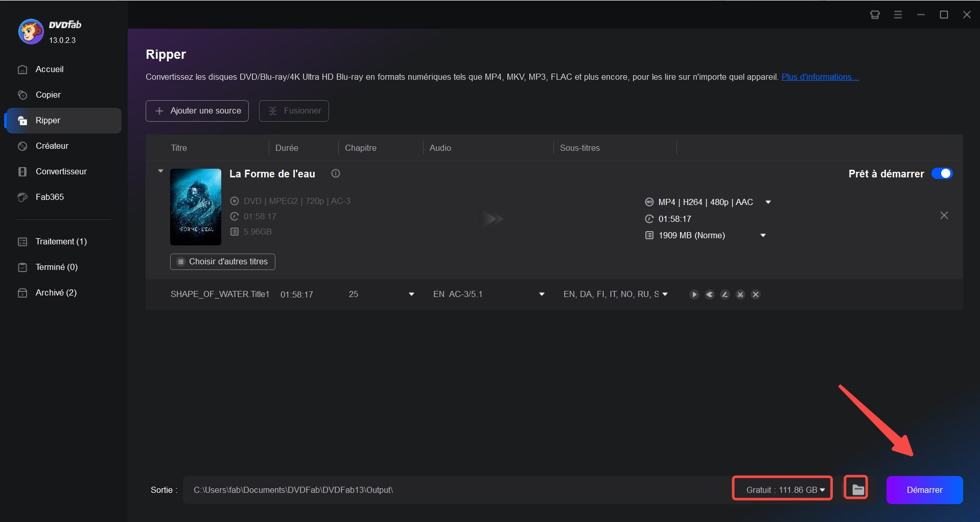Open Convertisseur module in sidebar
This screenshot has height=522, width=980.
click(x=63, y=171)
